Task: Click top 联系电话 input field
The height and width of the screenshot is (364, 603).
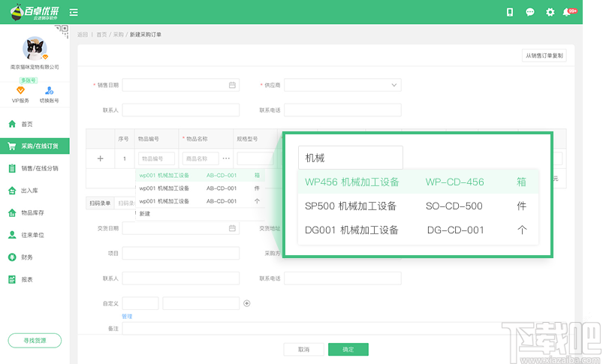Action: click(x=342, y=110)
